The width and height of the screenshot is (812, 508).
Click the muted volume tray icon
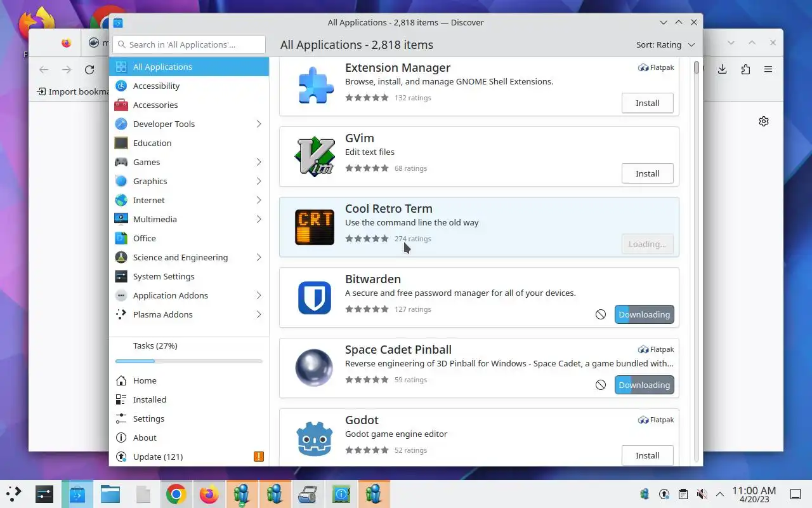tap(702, 494)
